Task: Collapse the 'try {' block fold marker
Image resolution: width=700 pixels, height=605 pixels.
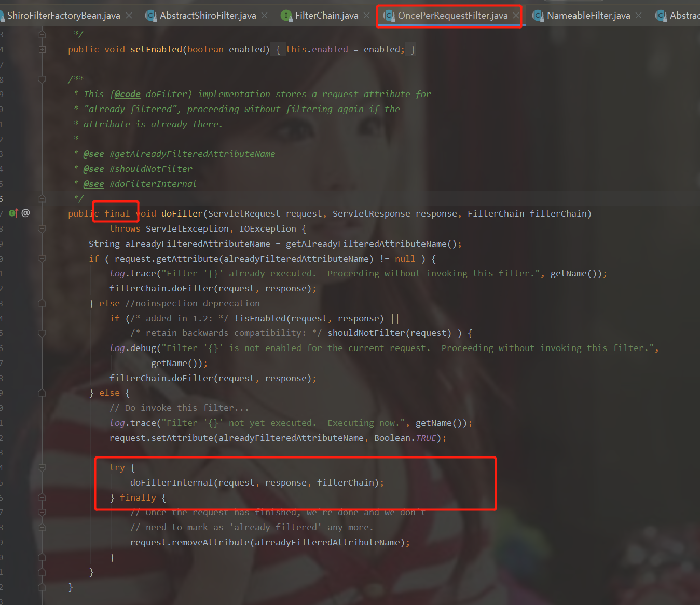Action: [42, 468]
